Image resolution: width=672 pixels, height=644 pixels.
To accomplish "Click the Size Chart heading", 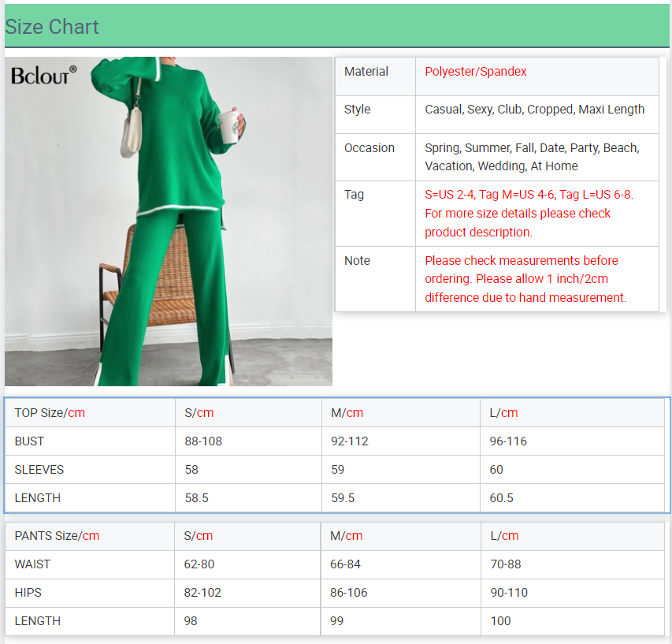I will pos(52,27).
